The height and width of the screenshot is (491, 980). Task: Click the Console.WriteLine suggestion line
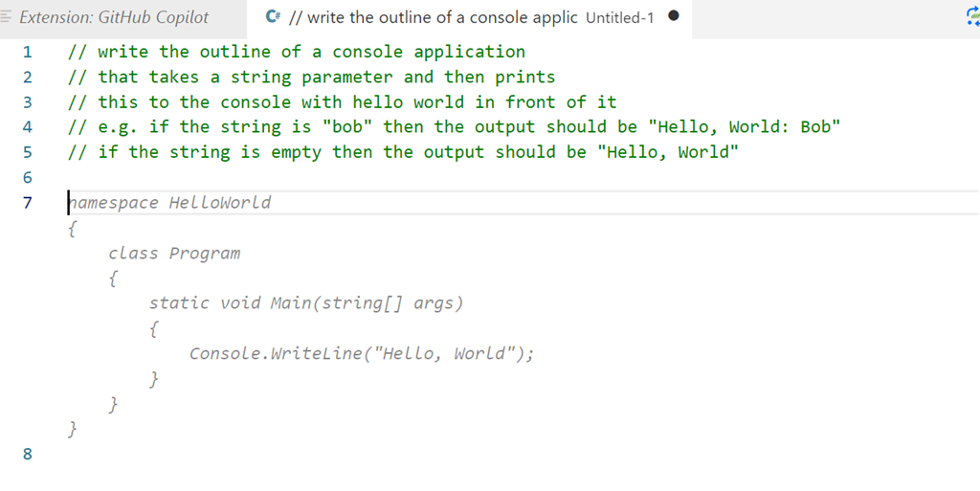[361, 354]
